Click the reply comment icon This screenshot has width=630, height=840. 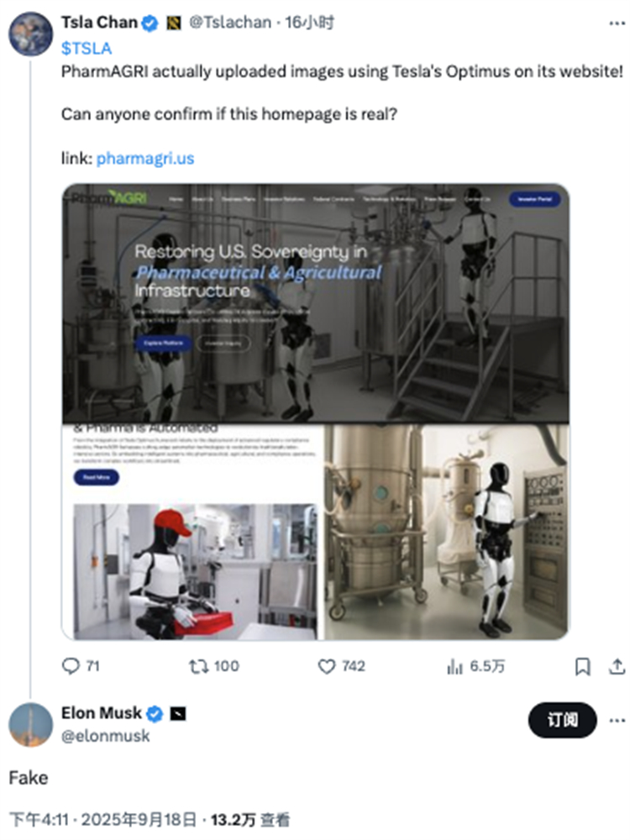coord(71,666)
